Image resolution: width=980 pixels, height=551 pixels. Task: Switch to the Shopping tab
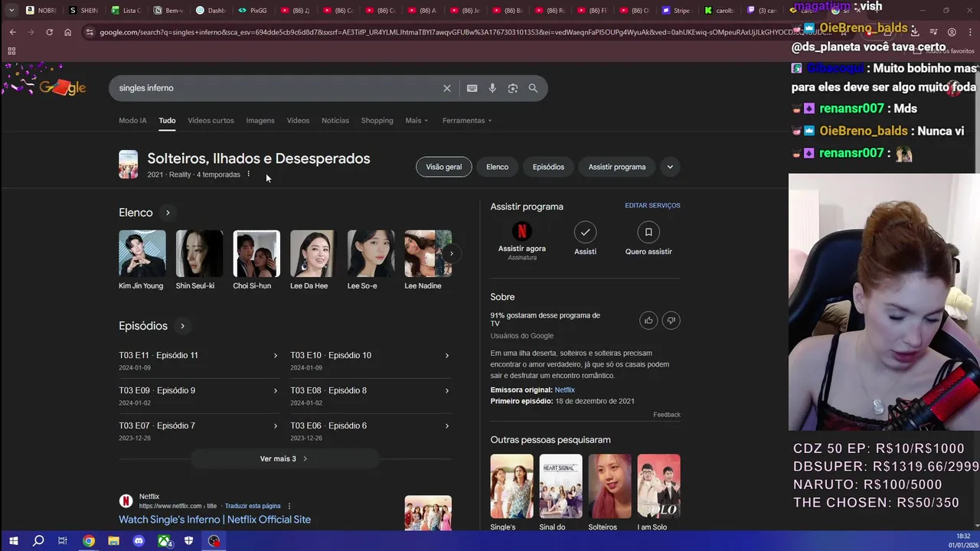pyautogui.click(x=377, y=120)
